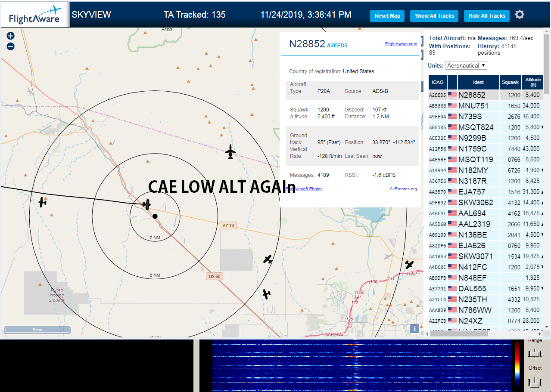The width and height of the screenshot is (551, 392).
Task: Click the 5 nm map scale bar
Action: point(37,330)
